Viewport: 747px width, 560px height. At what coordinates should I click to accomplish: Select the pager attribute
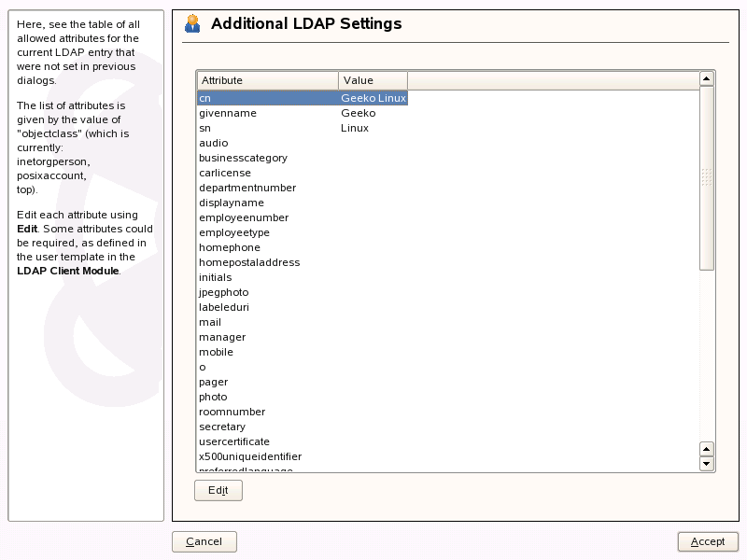coord(214,382)
